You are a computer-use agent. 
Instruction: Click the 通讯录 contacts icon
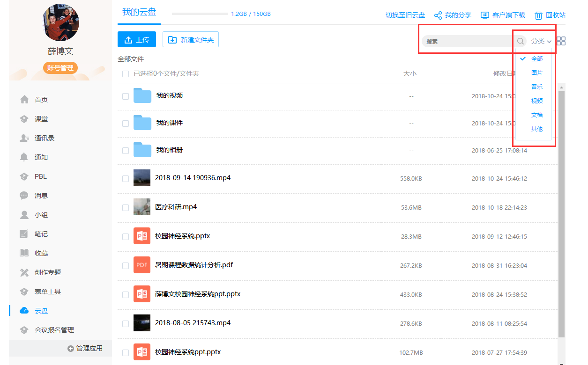point(24,138)
